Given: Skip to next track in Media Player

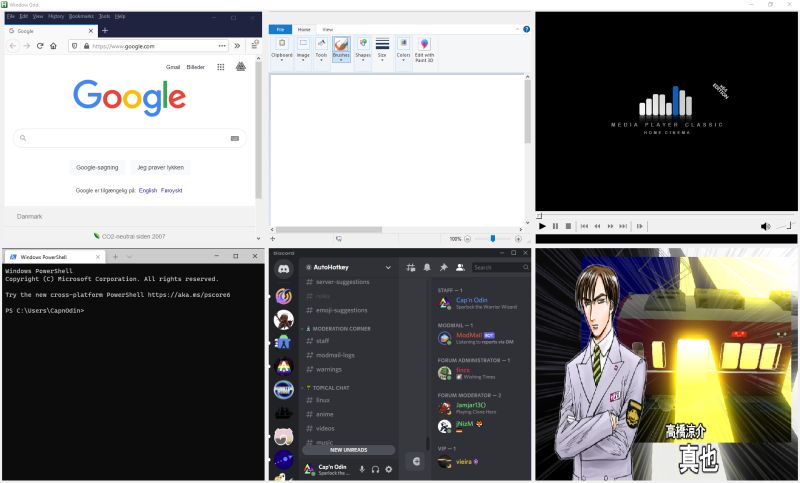Looking at the screenshot, I should coord(623,226).
